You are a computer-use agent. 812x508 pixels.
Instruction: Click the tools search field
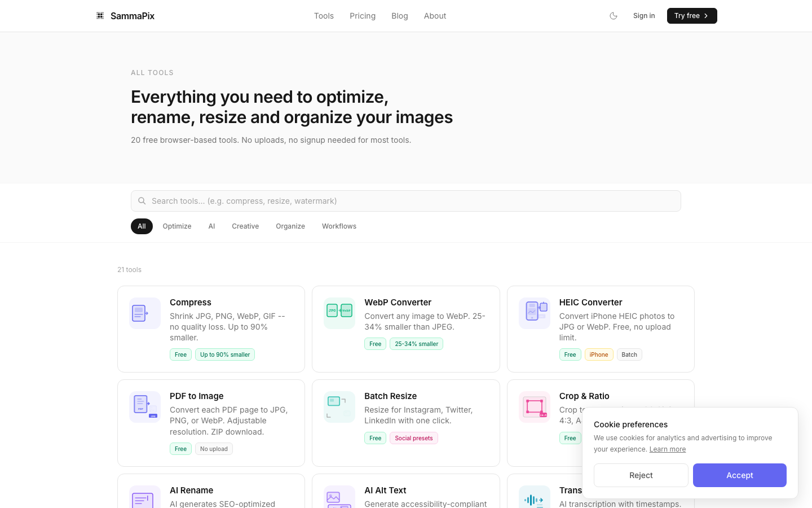[x=405, y=201]
